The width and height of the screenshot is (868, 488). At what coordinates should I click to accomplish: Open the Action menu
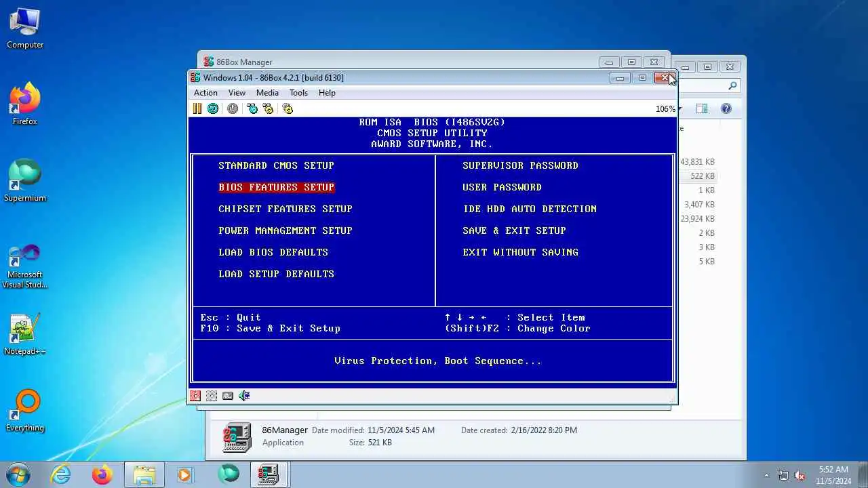point(205,93)
